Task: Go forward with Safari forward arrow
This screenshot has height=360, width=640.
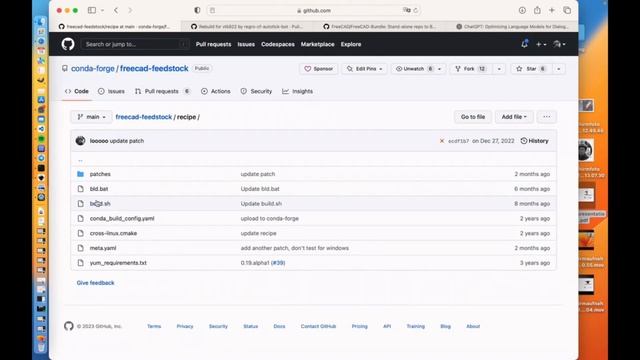Action: click(130, 10)
